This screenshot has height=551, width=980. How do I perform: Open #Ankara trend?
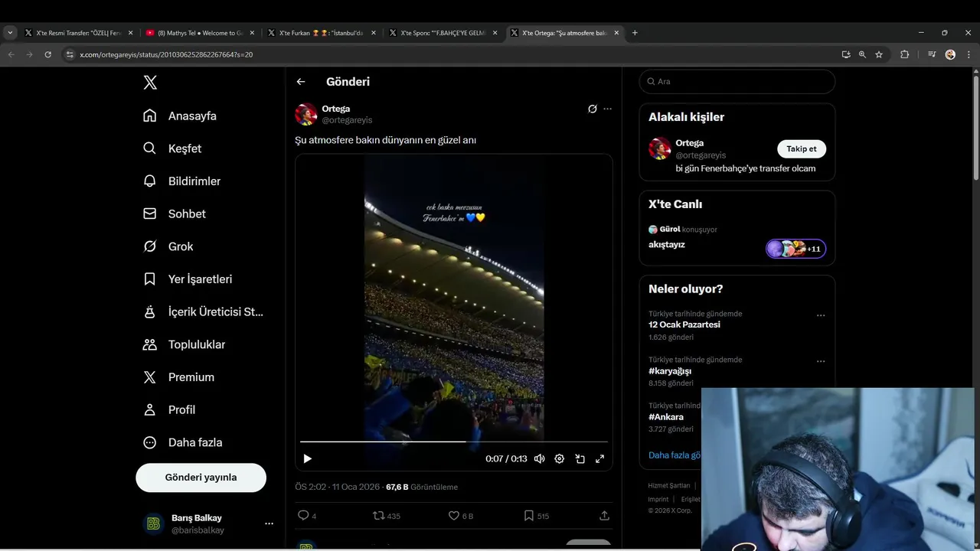click(666, 417)
